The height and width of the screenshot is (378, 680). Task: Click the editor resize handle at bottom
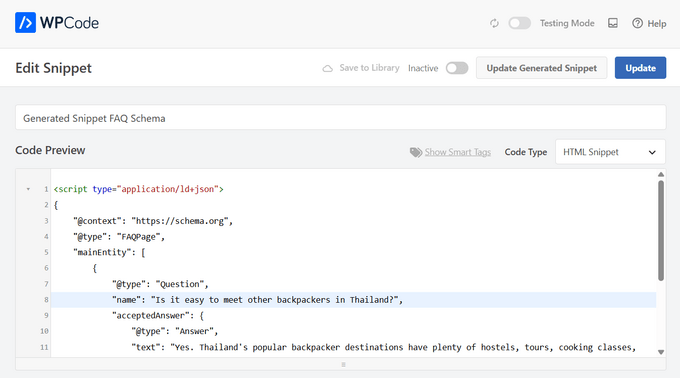coord(343,365)
